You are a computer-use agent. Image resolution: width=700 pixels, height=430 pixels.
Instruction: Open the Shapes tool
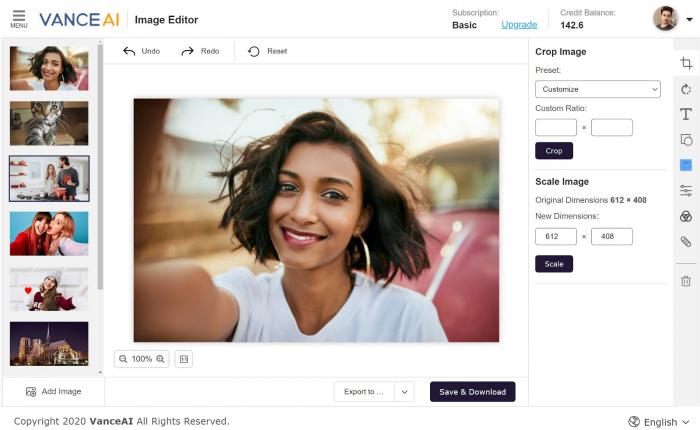click(x=686, y=140)
